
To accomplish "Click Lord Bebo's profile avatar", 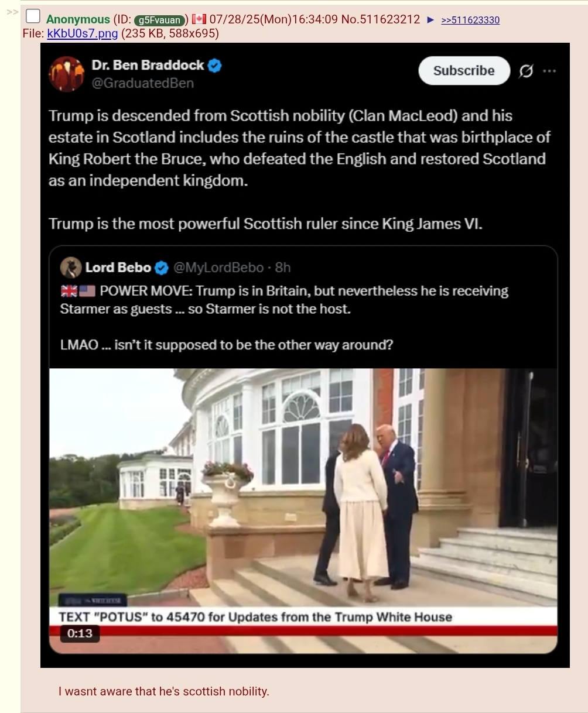I will [71, 268].
